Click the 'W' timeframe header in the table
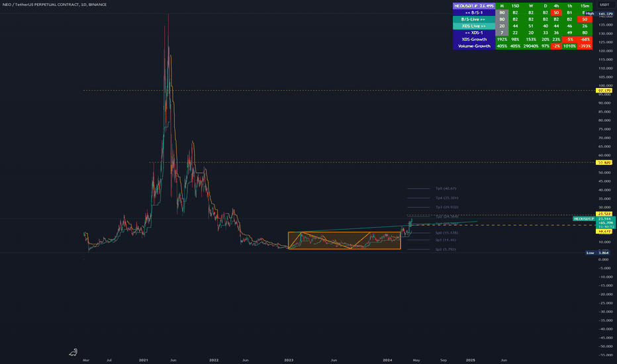Screen dimensions: 617x364 tap(531, 6)
